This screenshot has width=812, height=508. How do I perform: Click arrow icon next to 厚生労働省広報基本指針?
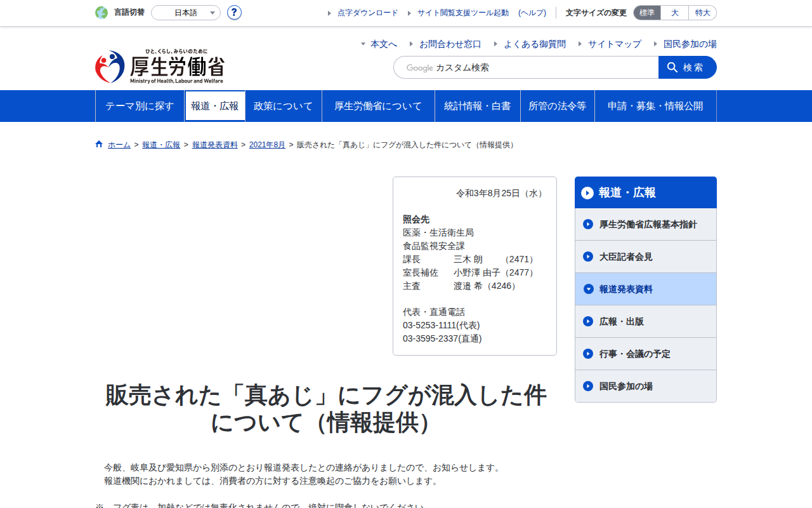[x=588, y=224]
